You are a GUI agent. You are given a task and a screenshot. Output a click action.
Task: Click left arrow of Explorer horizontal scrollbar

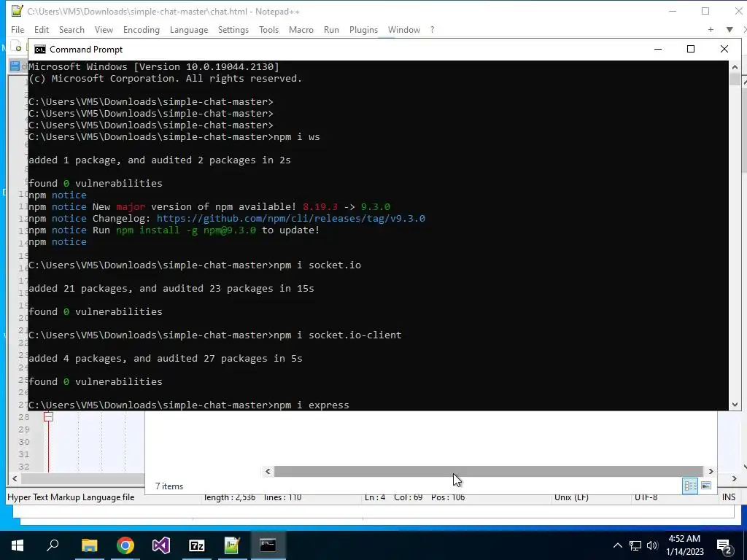click(268, 472)
